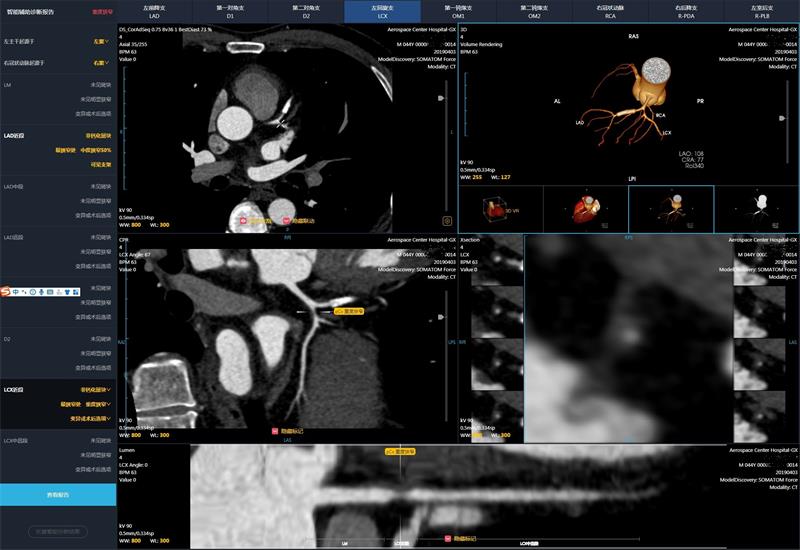Click the Sogou S logo on IME bar

(6, 292)
